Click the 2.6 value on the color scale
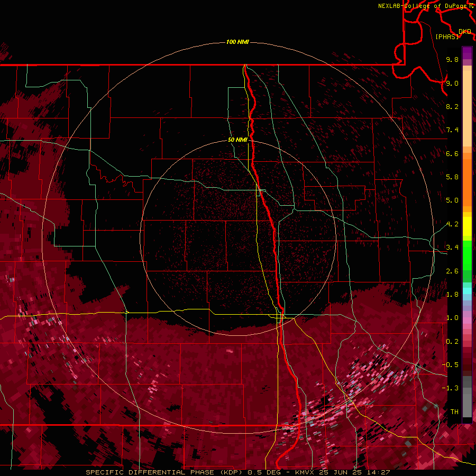The width and height of the screenshot is (476, 476). (452, 271)
